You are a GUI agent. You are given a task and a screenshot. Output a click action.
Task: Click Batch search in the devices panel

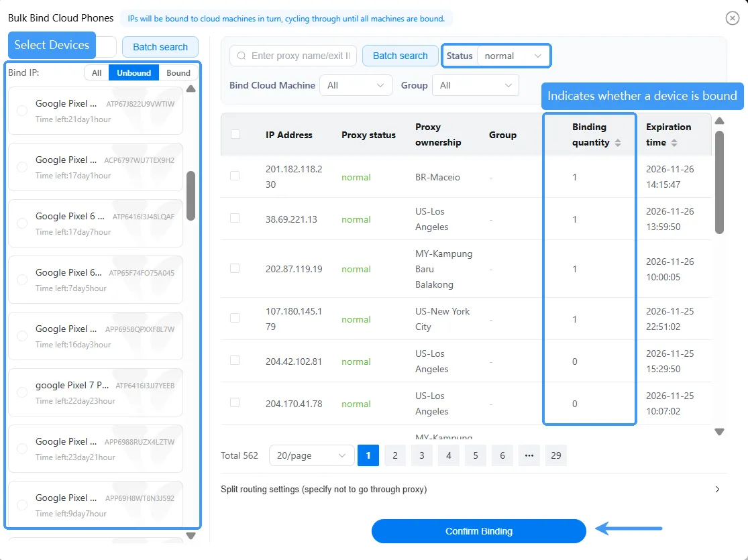click(160, 47)
